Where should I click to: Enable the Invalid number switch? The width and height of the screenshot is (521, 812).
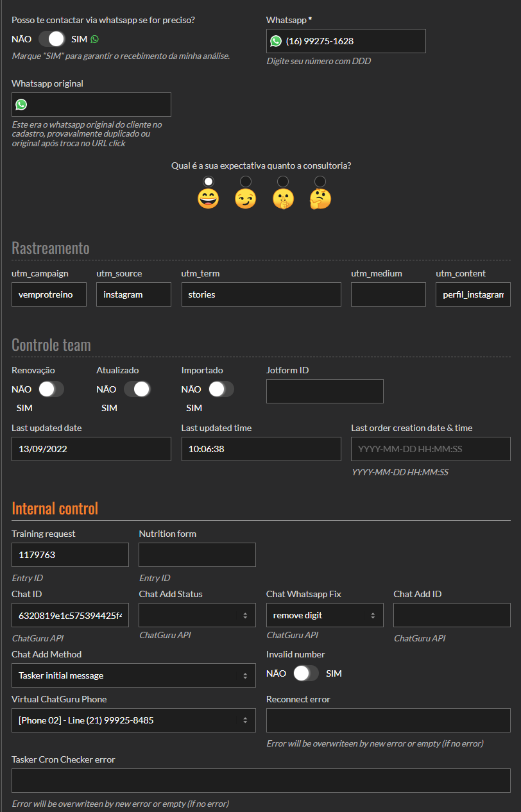[x=305, y=673]
